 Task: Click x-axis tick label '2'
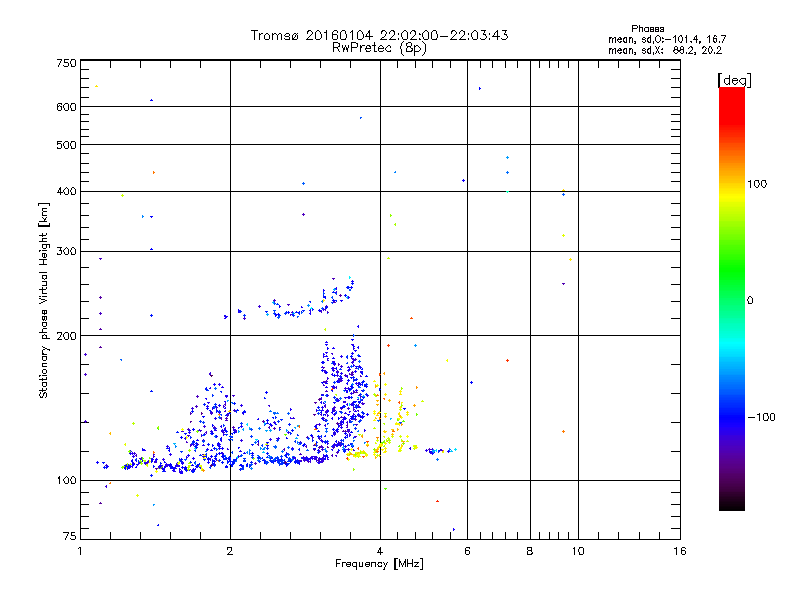[x=230, y=551]
